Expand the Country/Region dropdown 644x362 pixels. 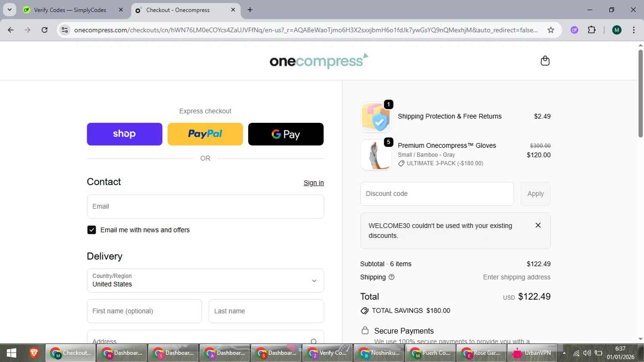pos(205,281)
